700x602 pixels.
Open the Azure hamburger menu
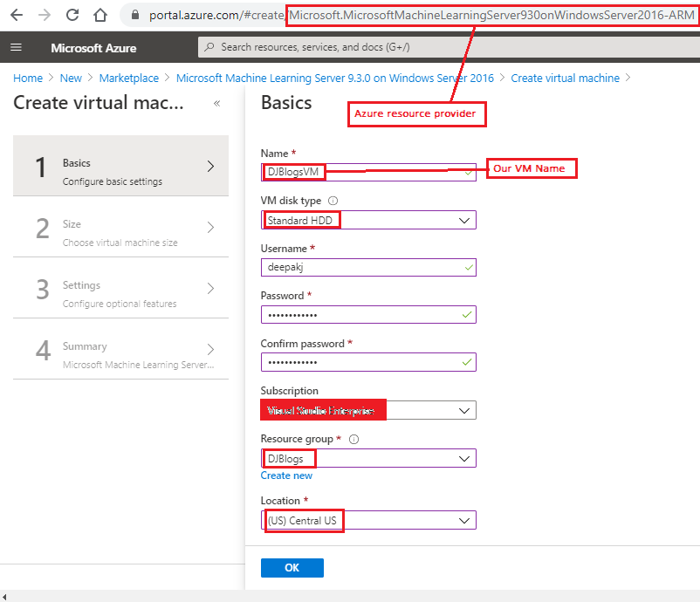coord(16,47)
